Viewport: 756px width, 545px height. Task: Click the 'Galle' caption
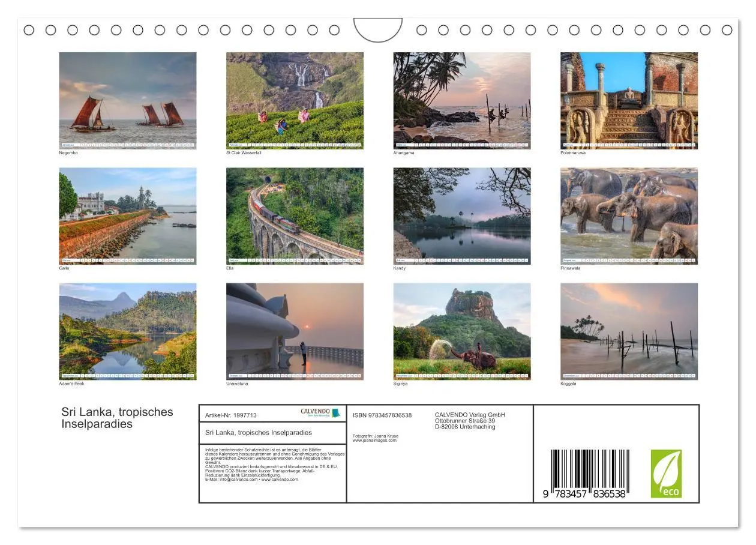64,268
